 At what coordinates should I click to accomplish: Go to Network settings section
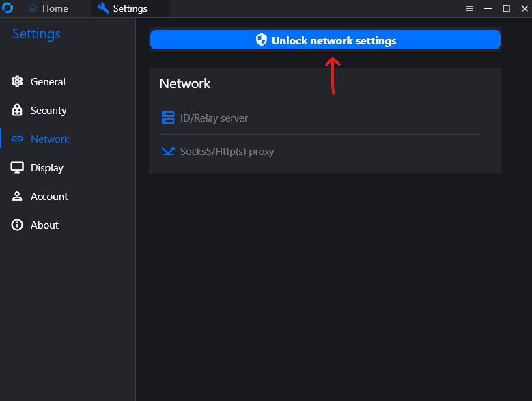[50, 139]
